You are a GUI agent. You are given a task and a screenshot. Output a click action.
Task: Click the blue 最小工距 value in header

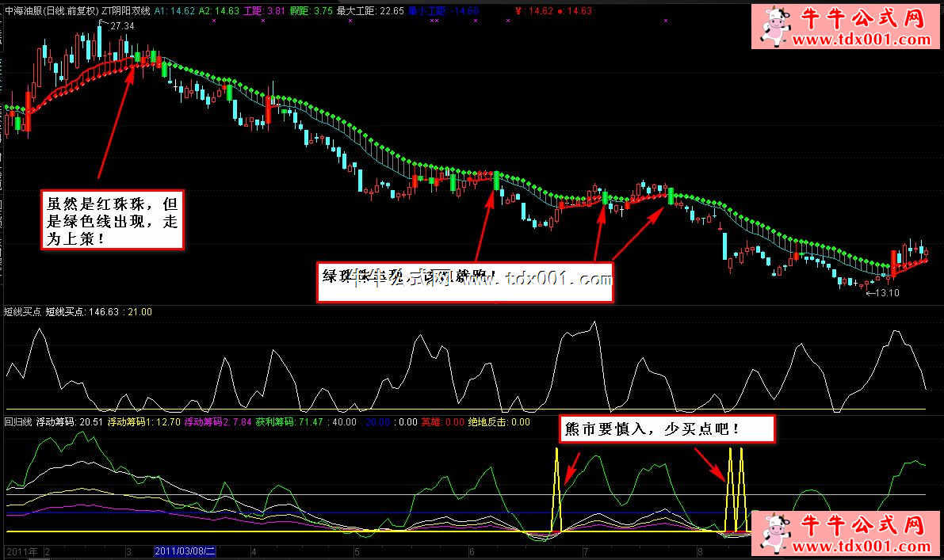(444, 11)
